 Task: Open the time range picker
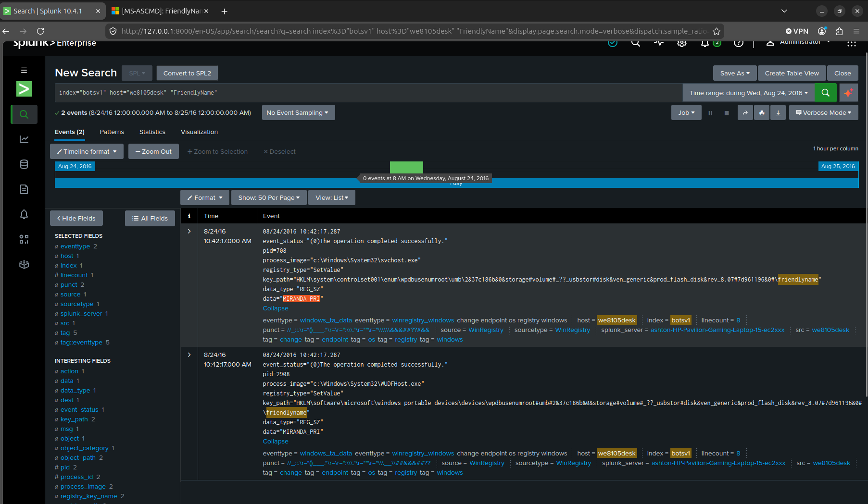coord(748,93)
